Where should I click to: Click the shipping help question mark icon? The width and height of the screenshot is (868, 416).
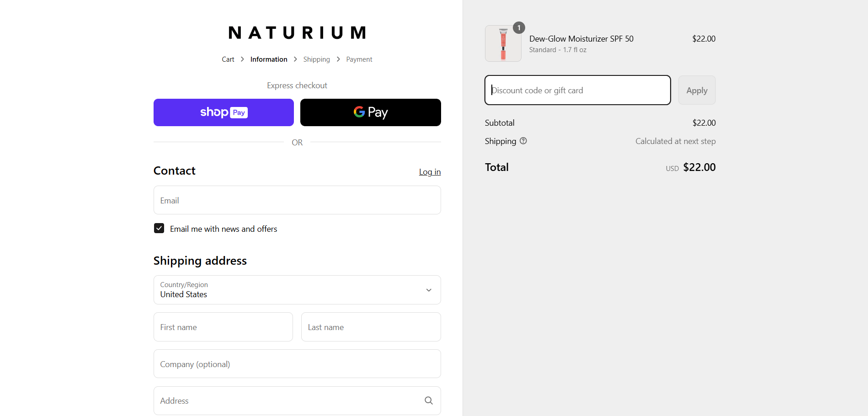pos(523,141)
